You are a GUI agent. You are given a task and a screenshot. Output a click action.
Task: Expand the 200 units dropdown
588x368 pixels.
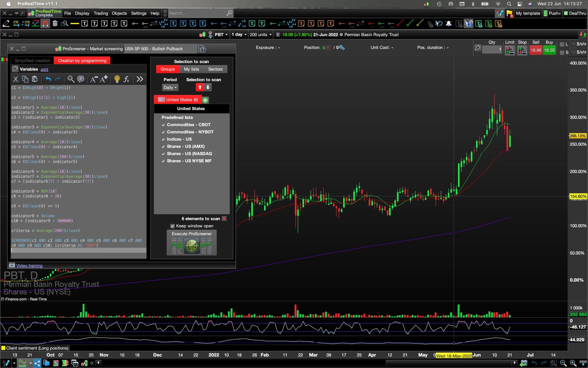tap(260, 34)
